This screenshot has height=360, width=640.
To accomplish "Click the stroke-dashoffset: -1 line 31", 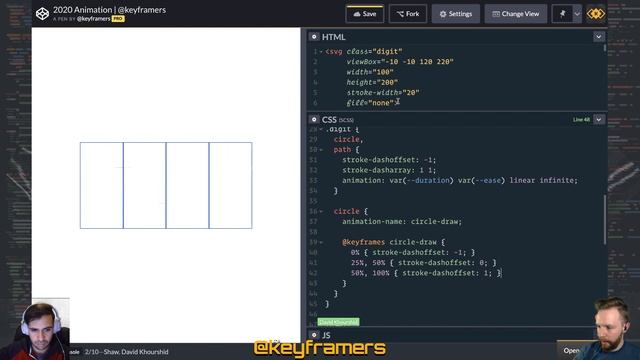I will pos(389,160).
